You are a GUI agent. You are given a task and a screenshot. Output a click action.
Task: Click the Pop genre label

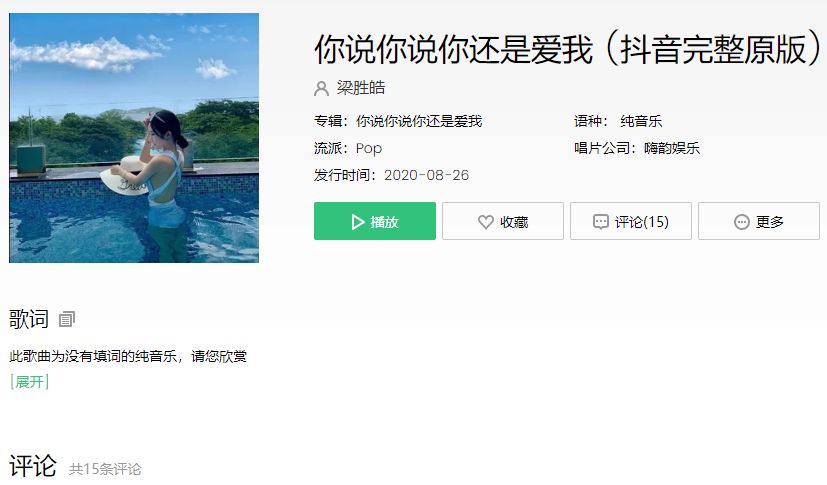(x=369, y=149)
